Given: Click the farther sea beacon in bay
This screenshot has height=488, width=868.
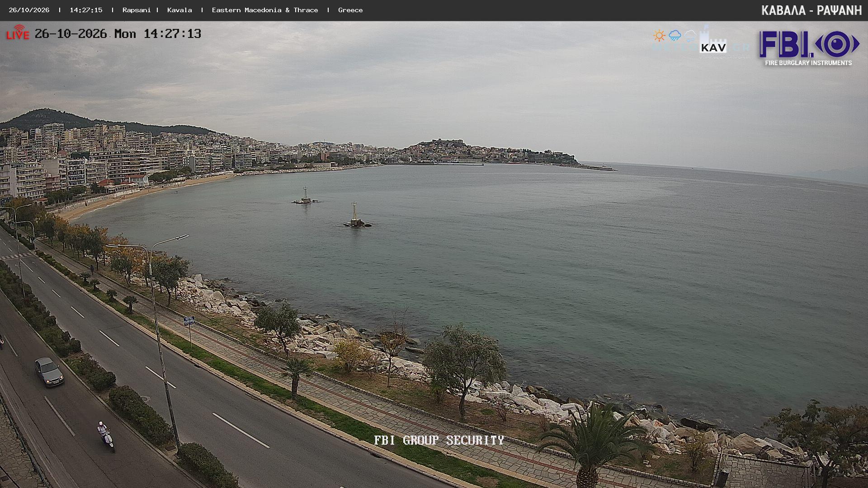Looking at the screenshot, I should (305, 196).
